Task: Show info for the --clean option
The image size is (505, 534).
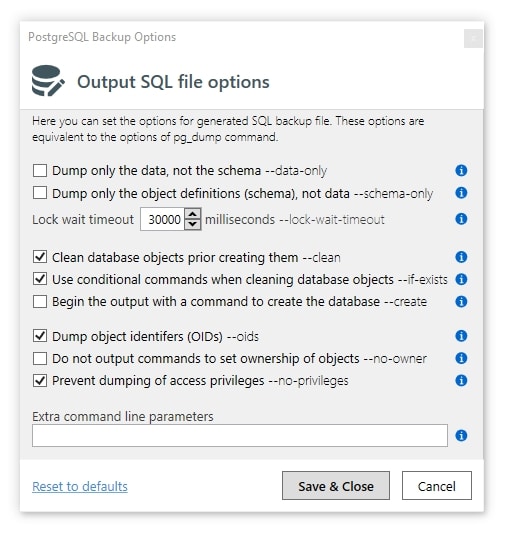Action: point(461,257)
